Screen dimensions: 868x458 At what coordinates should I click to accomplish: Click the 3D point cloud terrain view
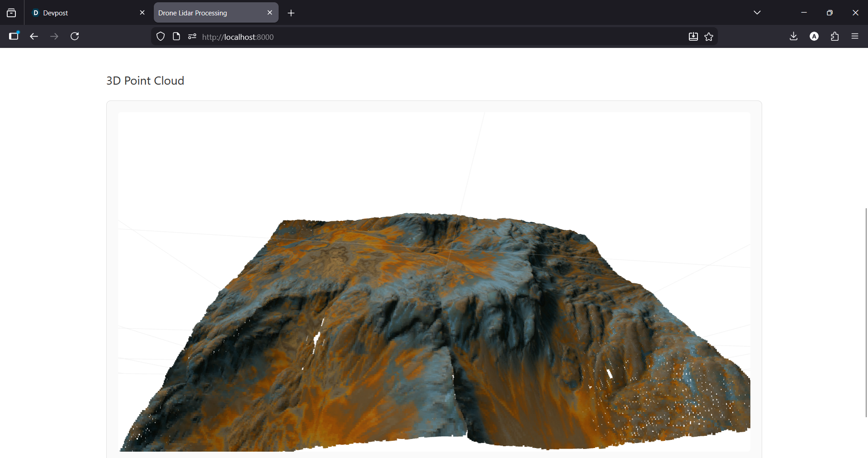click(x=434, y=281)
